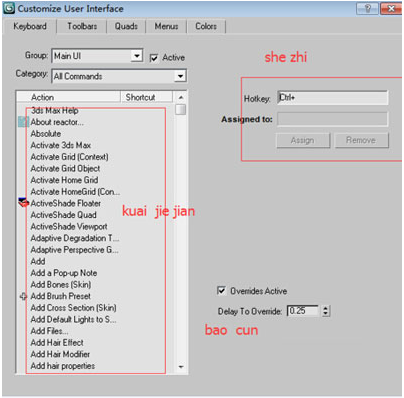Toggle the Active checkbox

pos(154,58)
